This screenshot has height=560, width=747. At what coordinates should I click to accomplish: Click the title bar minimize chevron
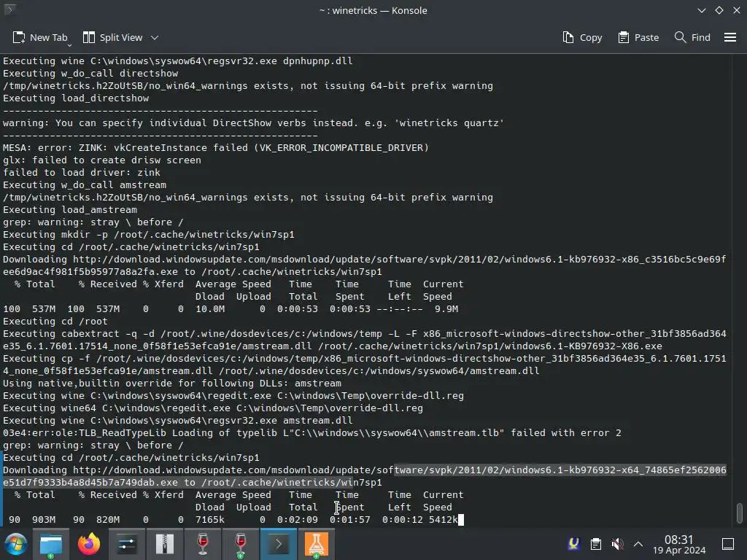coord(702,10)
